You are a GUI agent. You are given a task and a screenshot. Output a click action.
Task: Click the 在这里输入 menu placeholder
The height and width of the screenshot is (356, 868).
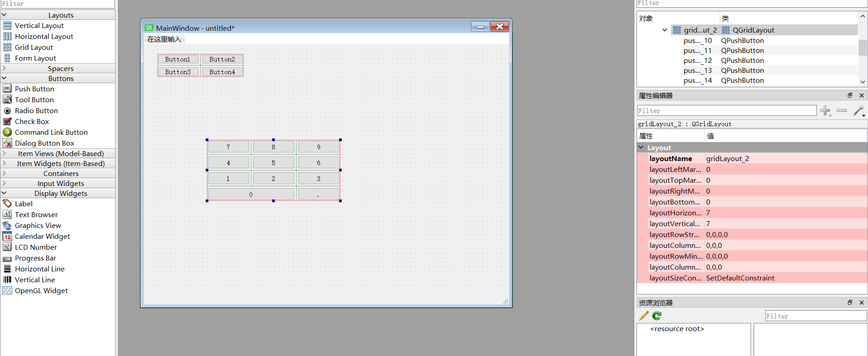point(164,39)
